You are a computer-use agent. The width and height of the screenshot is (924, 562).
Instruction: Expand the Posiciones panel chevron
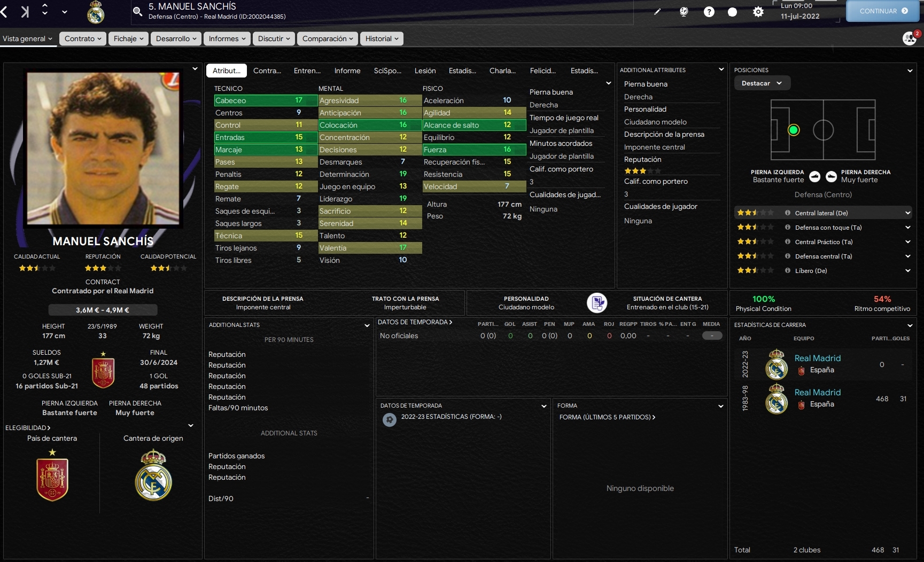(910, 71)
